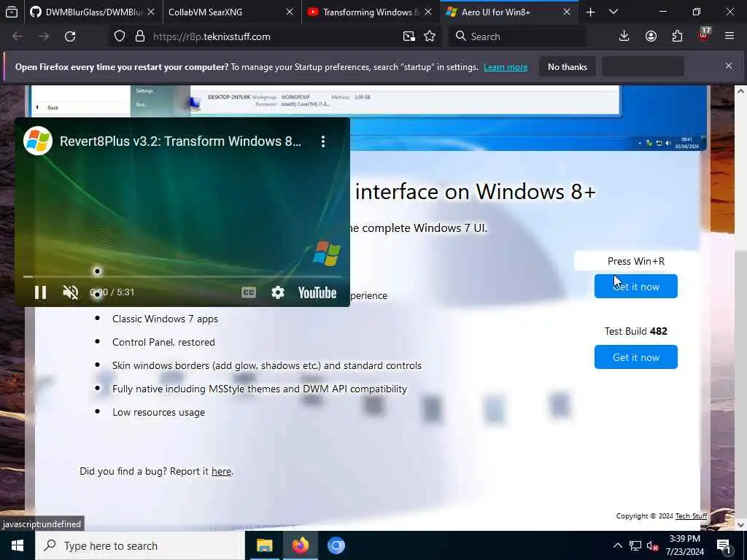Open the Firefox hamburger menu
The width and height of the screenshot is (747, 560).
coord(729,36)
